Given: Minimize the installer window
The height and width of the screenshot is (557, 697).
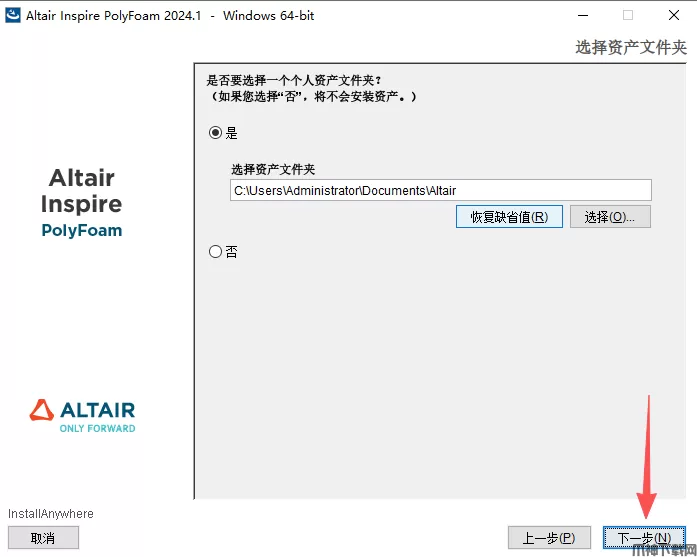Looking at the screenshot, I should (x=583, y=15).
